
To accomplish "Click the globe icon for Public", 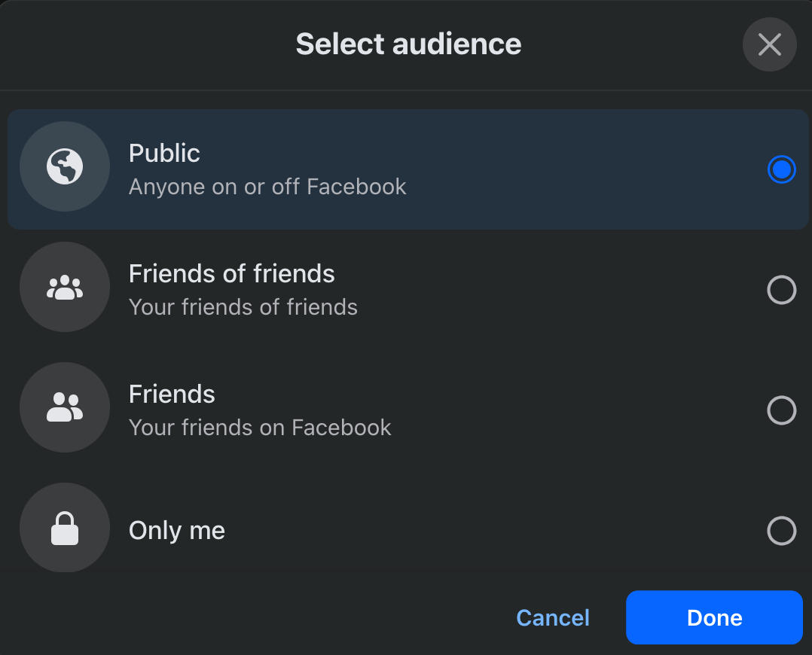I will point(65,166).
